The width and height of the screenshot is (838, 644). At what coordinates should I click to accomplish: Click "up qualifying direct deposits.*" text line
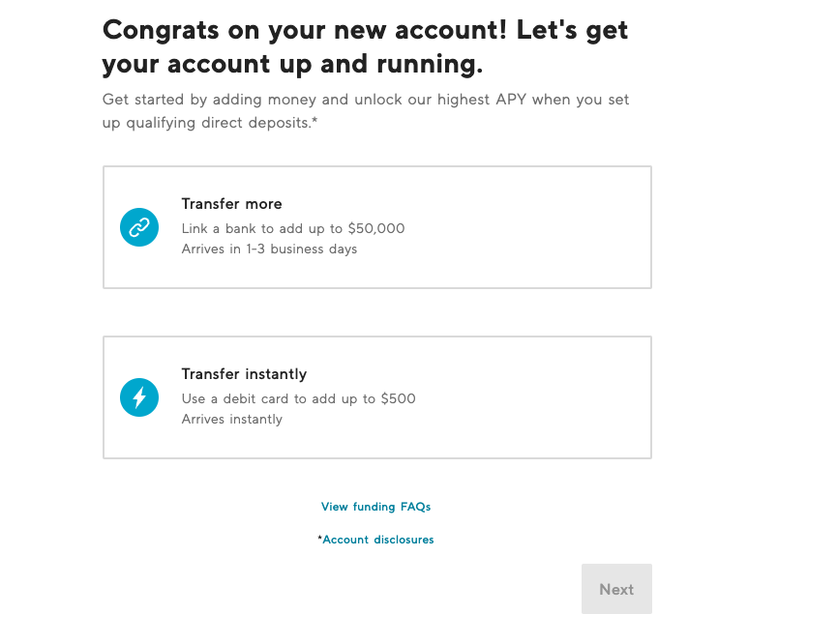(210, 122)
